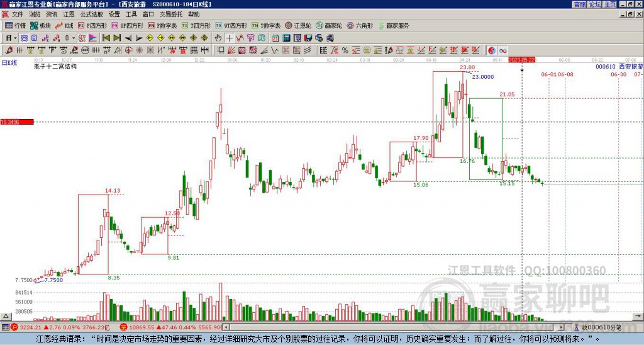644x345 pixels.
Task: Click the K线 toolbar button
Action: point(64,25)
